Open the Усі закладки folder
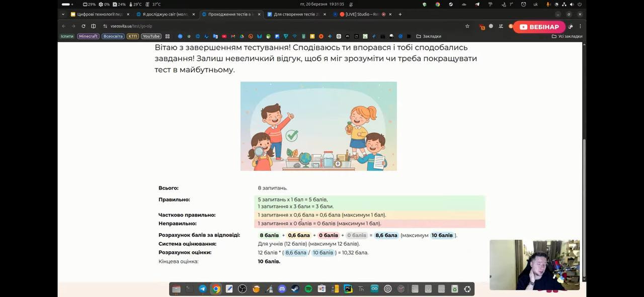This screenshot has width=644, height=297. (567, 36)
